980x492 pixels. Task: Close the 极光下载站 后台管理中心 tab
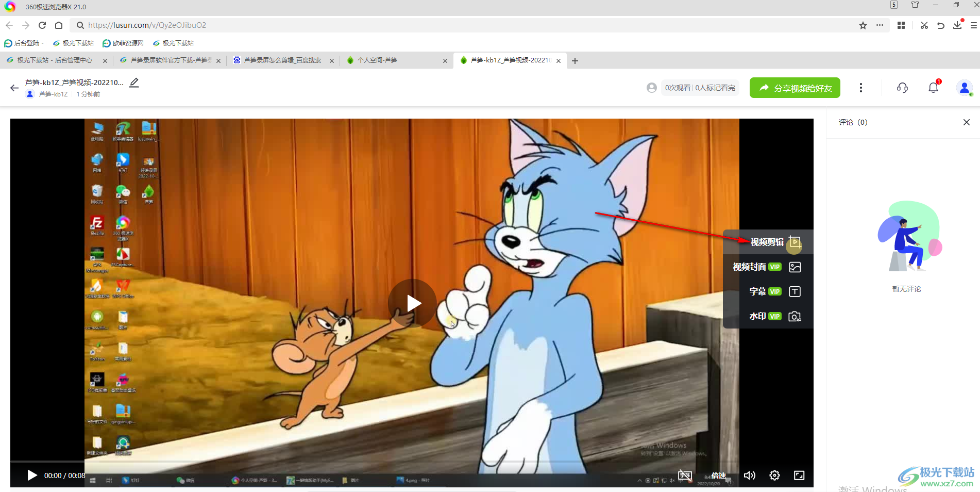tap(105, 61)
